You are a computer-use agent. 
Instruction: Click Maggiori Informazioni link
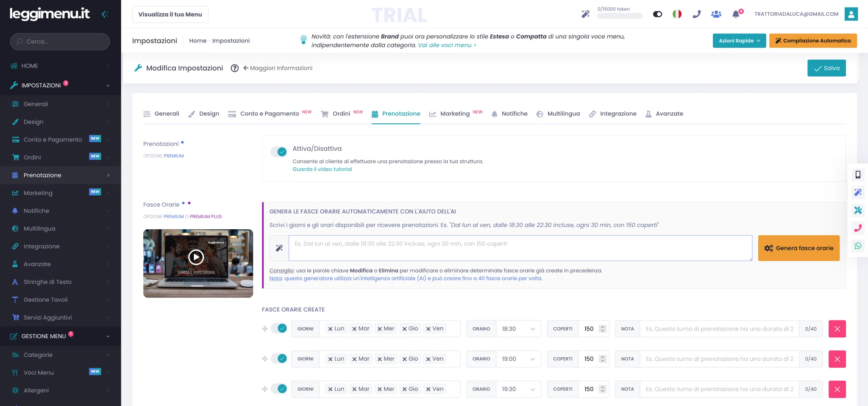(278, 68)
